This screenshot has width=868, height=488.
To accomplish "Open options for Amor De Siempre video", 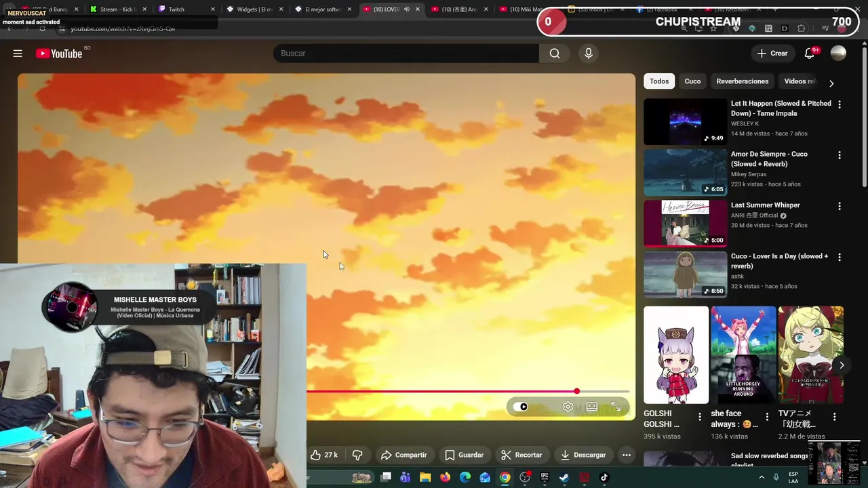I will point(840,155).
